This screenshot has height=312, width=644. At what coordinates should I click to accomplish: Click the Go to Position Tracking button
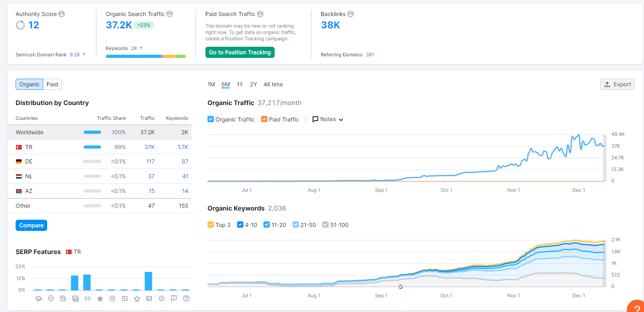tap(240, 52)
